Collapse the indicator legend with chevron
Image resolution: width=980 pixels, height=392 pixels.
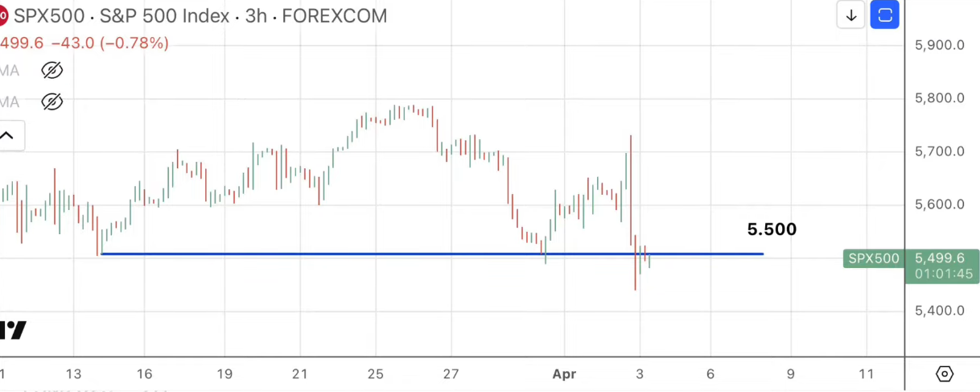[x=7, y=136]
